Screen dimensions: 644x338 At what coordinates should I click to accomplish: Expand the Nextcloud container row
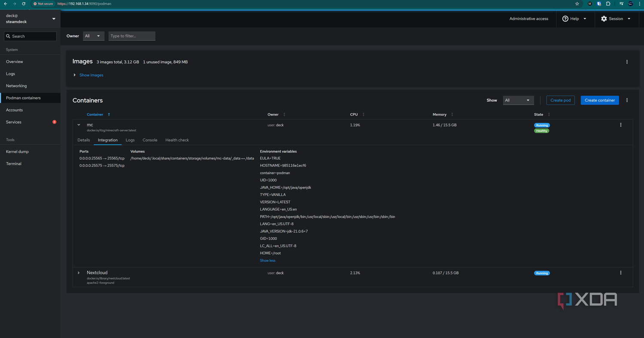coord(79,273)
